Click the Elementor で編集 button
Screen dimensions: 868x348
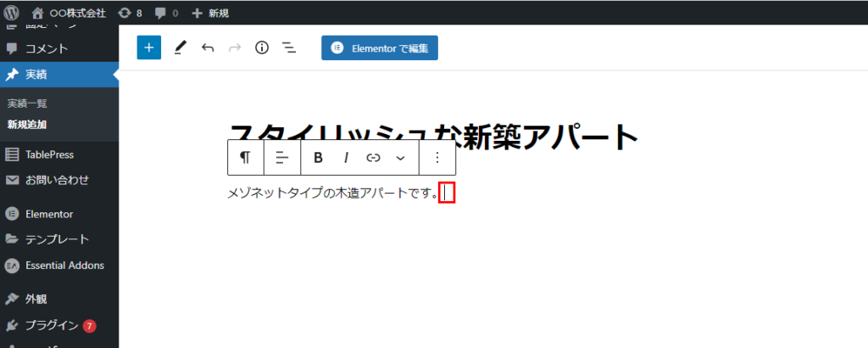[x=379, y=48]
